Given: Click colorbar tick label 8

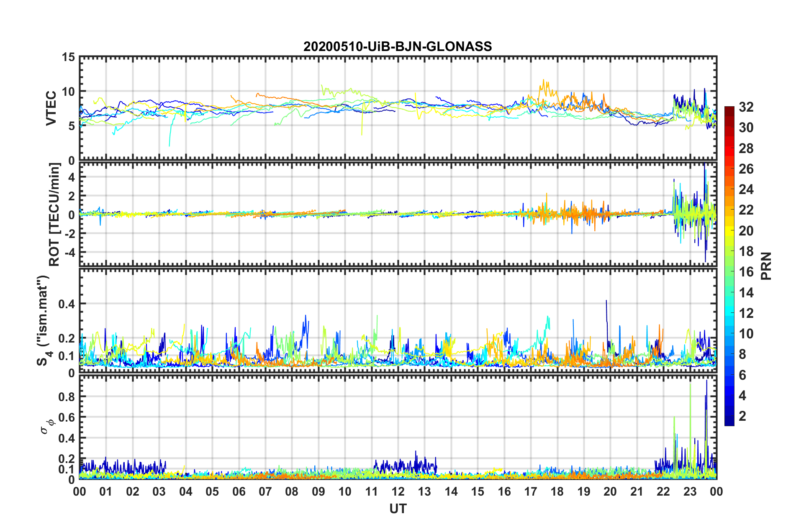Looking at the screenshot, I should (742, 354).
